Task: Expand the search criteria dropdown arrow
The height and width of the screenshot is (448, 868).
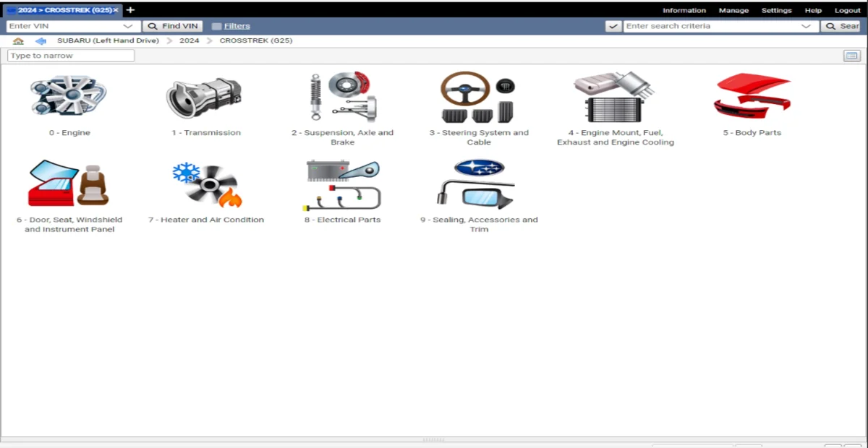Action: coord(807,26)
